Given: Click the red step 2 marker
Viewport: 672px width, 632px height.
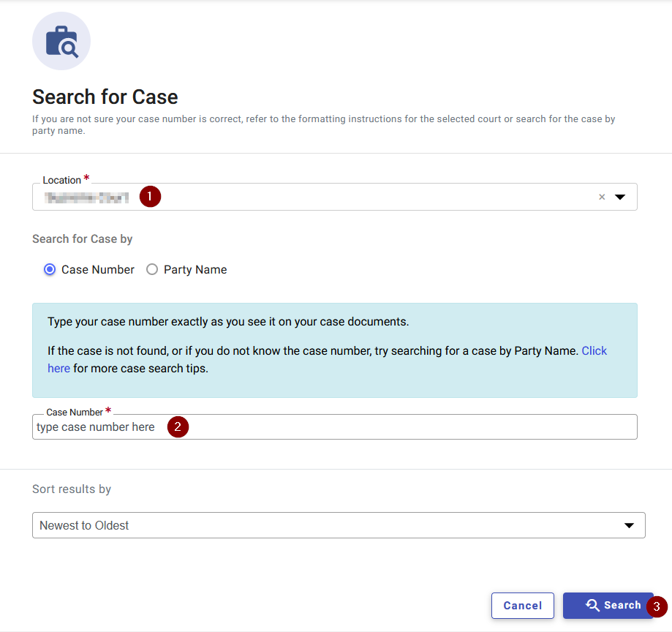Looking at the screenshot, I should [x=178, y=426].
